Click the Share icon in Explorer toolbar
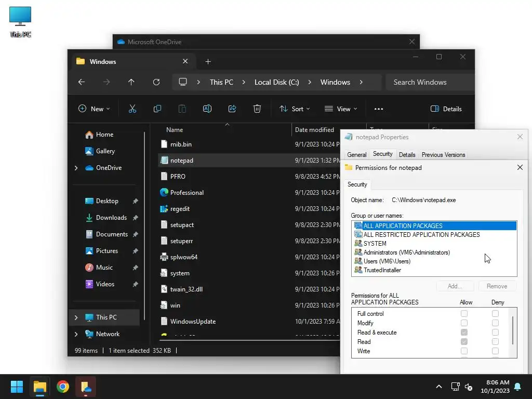The image size is (532, 399). pos(232,109)
